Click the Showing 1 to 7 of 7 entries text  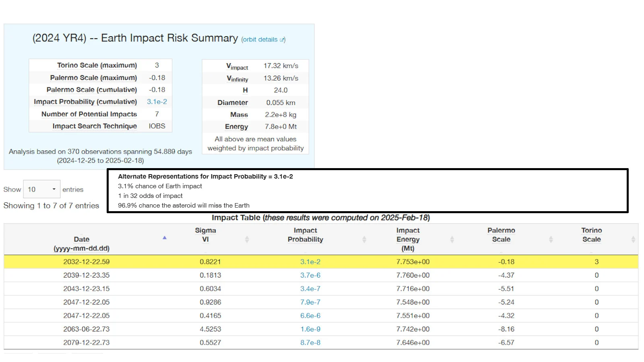(51, 206)
